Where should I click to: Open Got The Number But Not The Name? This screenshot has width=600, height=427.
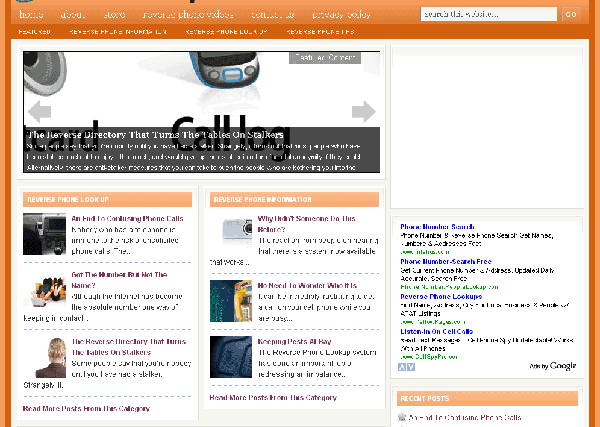point(119,280)
